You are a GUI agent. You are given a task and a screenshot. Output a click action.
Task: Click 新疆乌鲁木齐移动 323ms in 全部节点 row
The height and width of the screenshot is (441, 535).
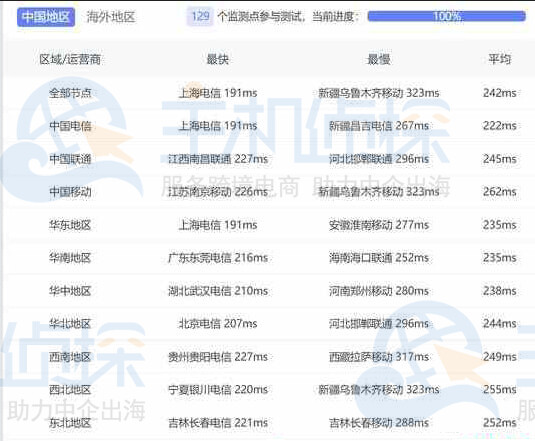pos(379,93)
